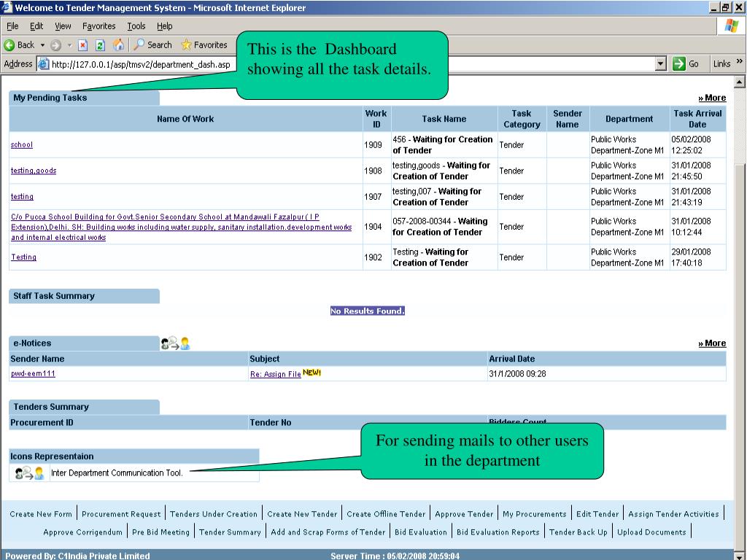Go to Tender Back Up
Image resolution: width=747 pixels, height=560 pixels.
(578, 532)
